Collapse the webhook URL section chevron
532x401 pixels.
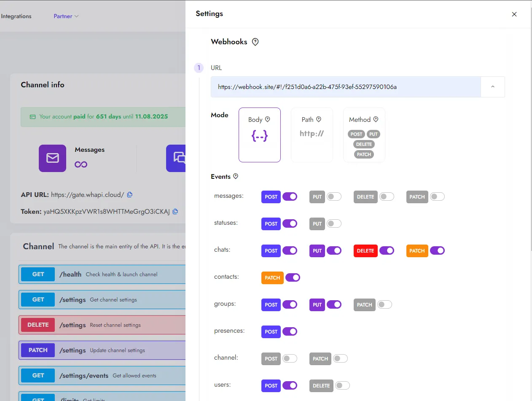tap(492, 86)
